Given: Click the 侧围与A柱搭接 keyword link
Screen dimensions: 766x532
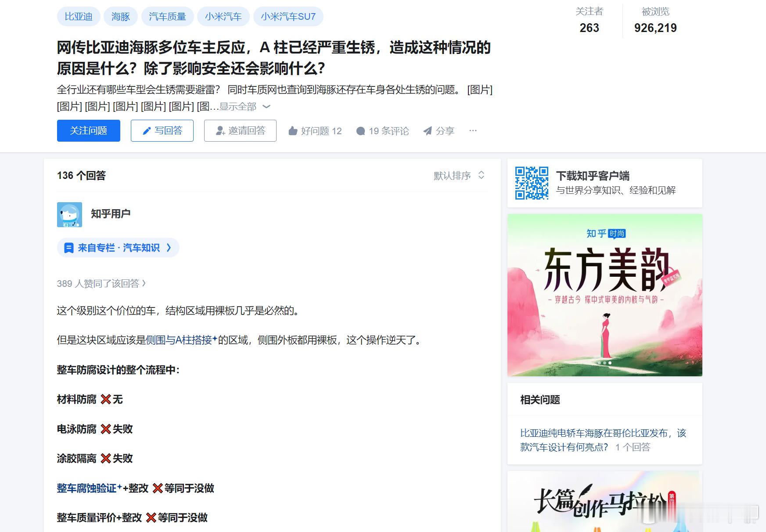Looking at the screenshot, I should pyautogui.click(x=181, y=340).
